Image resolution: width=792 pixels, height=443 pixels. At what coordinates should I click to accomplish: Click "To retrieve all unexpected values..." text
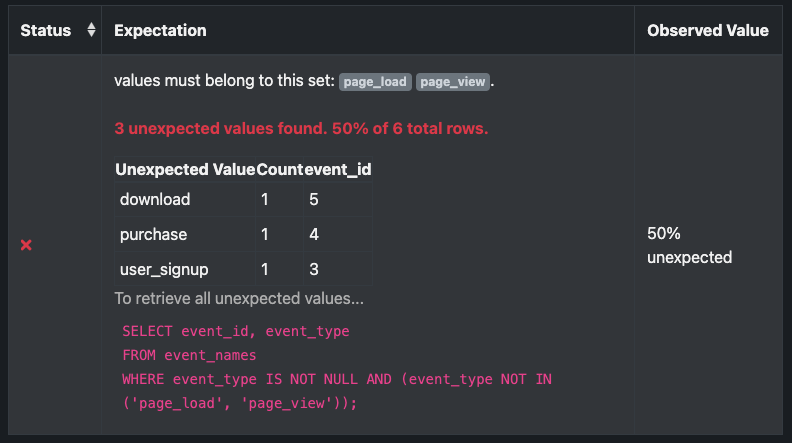tap(239, 298)
